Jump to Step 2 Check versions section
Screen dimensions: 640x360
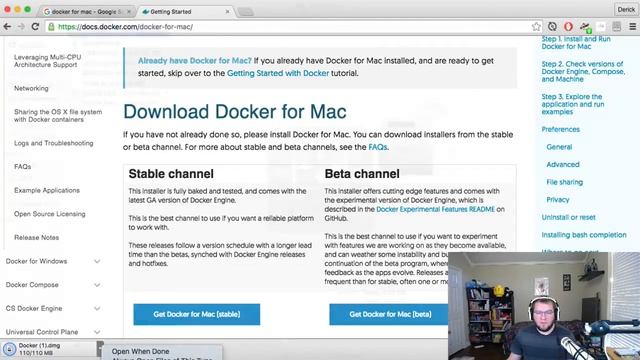coord(583,71)
